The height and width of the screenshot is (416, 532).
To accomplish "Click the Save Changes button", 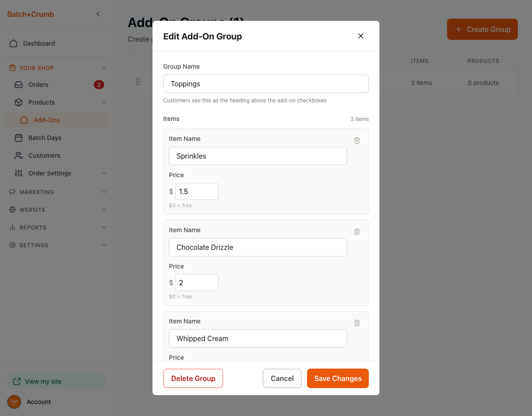I will coord(338,378).
